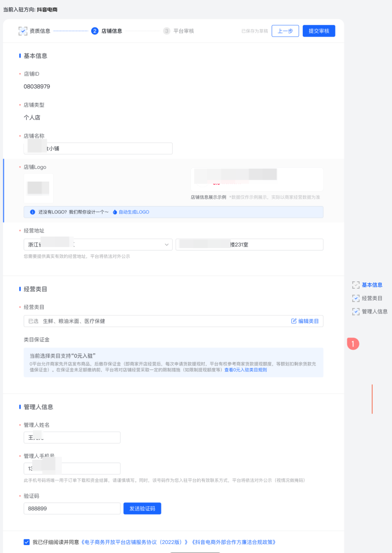Click the 上一步 button
Viewport: 392px width, 553px height.
pyautogui.click(x=285, y=31)
